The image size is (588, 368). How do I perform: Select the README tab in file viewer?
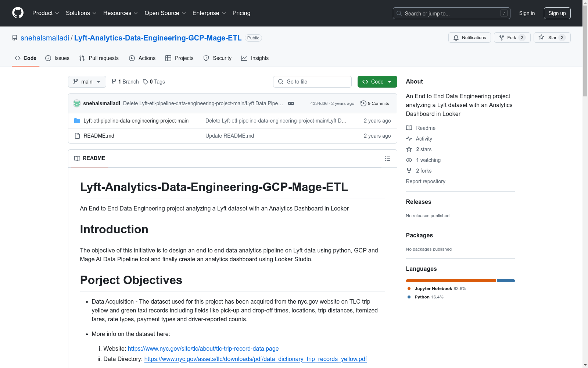pos(90,159)
